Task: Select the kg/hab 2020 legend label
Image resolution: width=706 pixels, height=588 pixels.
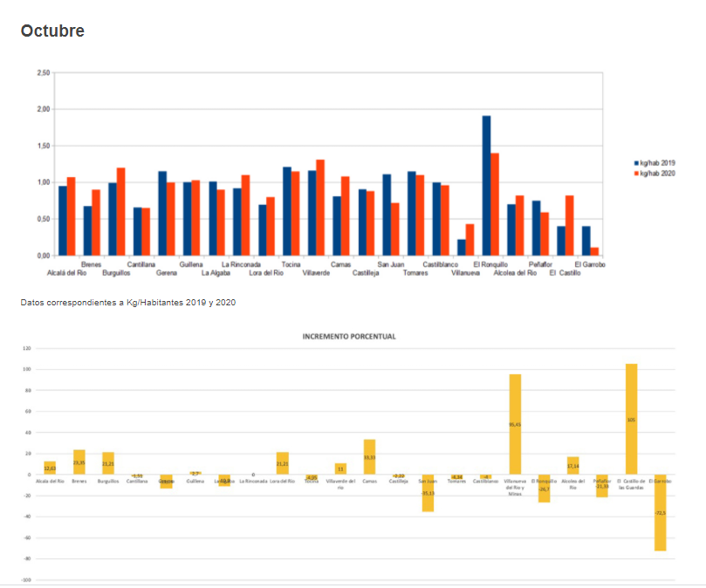Action: pyautogui.click(x=657, y=173)
